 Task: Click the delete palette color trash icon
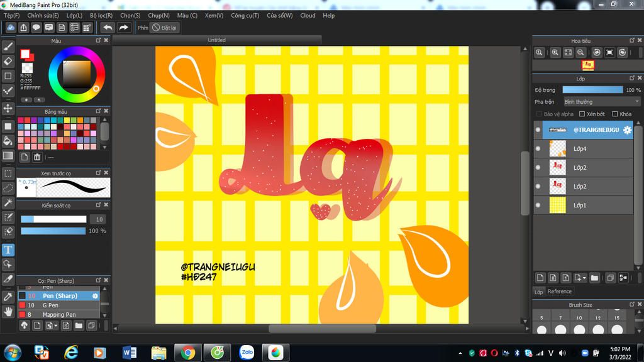[37, 156]
